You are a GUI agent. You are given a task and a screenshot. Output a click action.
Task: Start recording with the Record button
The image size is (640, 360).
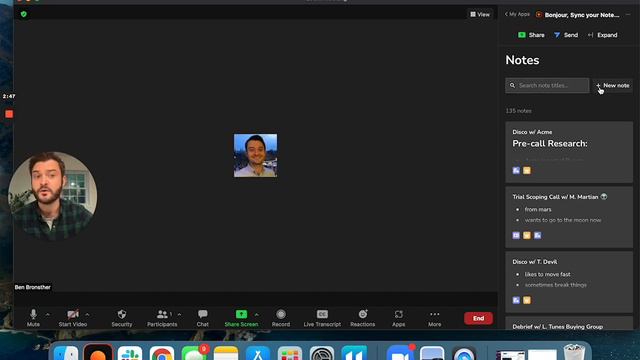coord(281,318)
